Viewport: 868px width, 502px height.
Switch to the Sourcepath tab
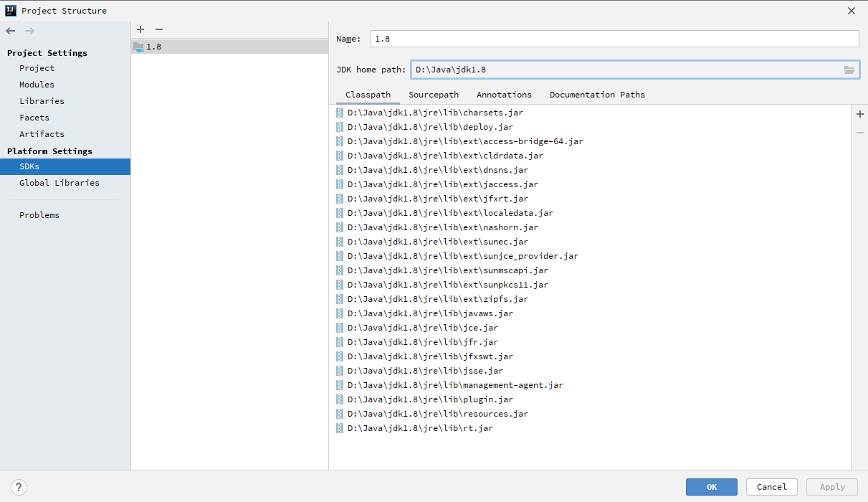point(434,95)
